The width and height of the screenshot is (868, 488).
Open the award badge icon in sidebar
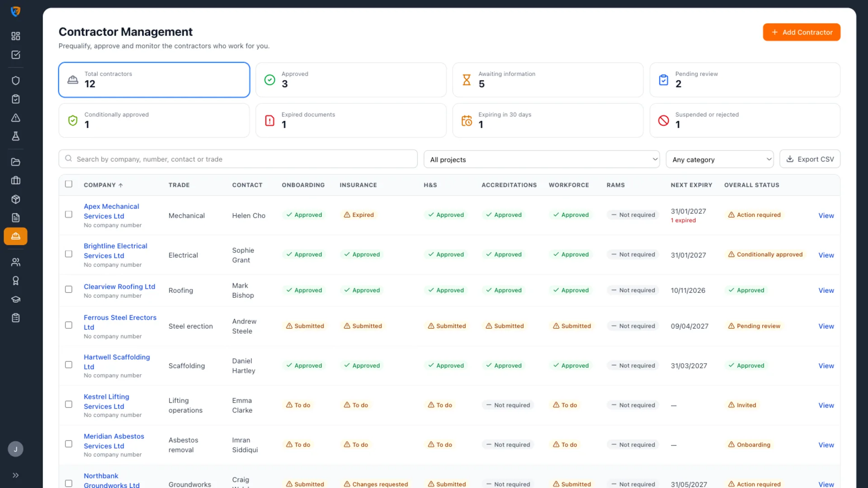point(16,281)
